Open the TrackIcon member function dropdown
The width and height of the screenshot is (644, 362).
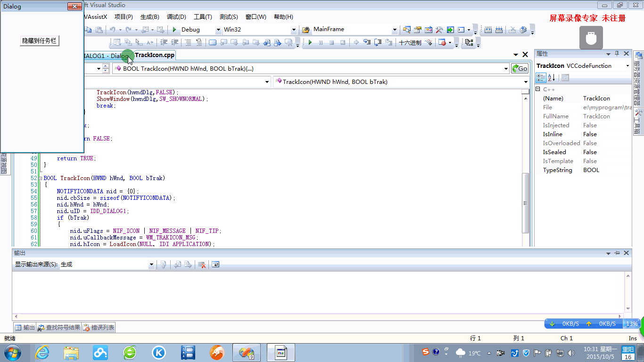pyautogui.click(x=526, y=82)
